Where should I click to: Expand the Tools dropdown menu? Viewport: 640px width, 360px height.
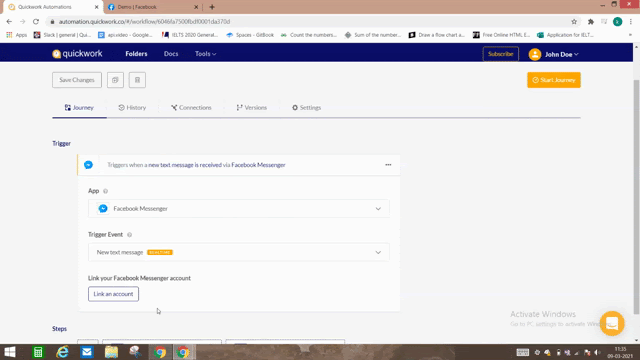point(205,54)
